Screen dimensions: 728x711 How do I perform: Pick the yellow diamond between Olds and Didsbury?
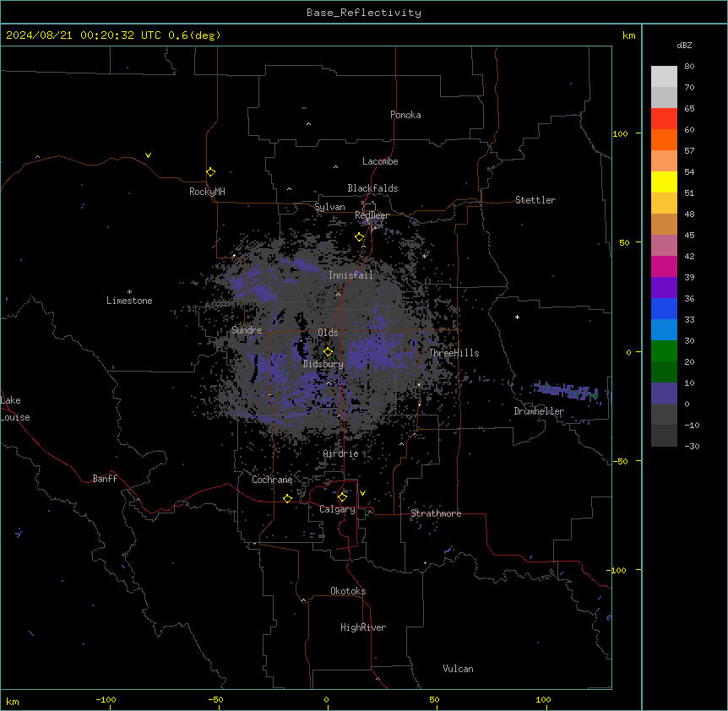pos(329,352)
